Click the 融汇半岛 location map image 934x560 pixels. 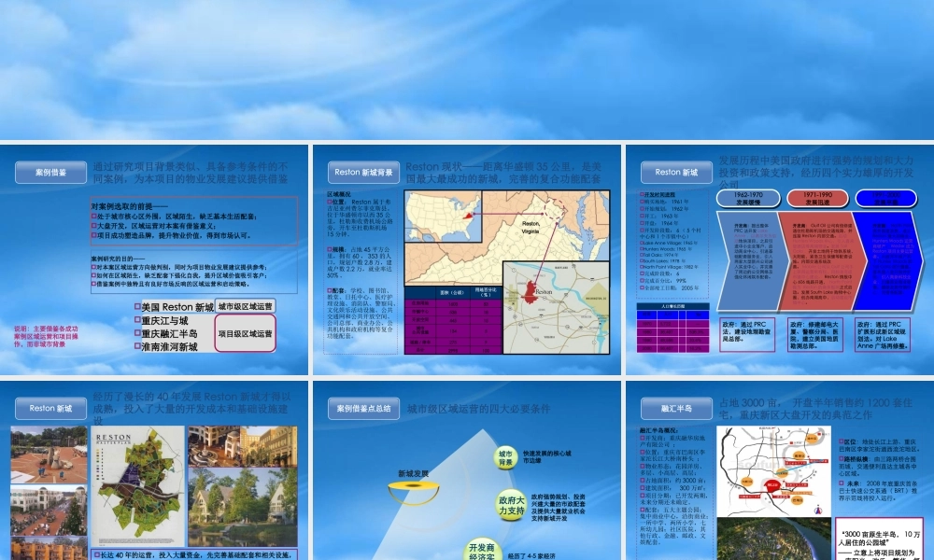pos(773,470)
